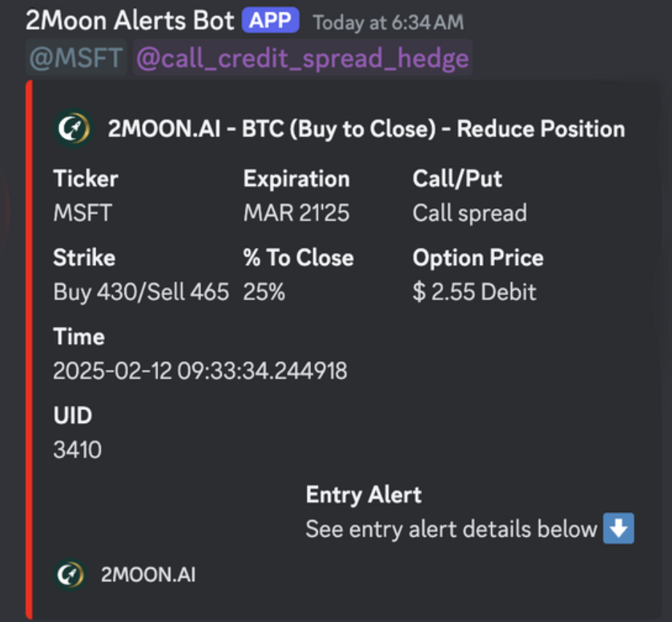Click the APP badge beside the bot name

pyautogui.click(x=270, y=21)
